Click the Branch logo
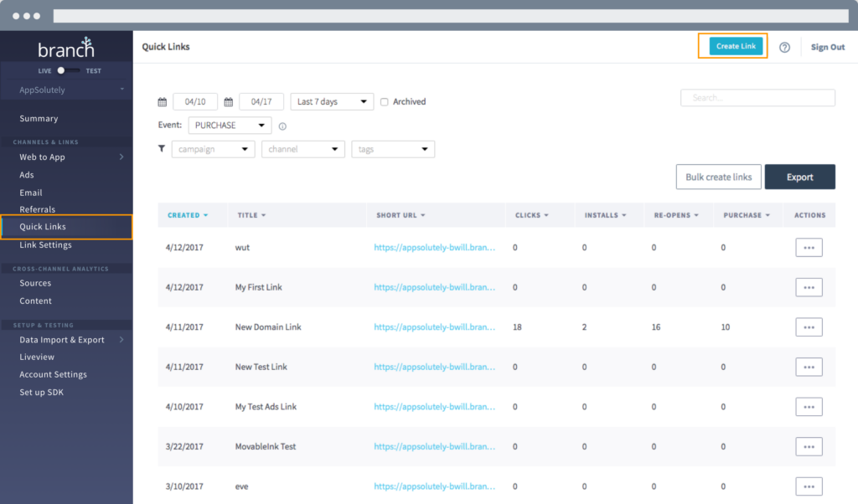The width and height of the screenshot is (858, 504). click(66, 49)
